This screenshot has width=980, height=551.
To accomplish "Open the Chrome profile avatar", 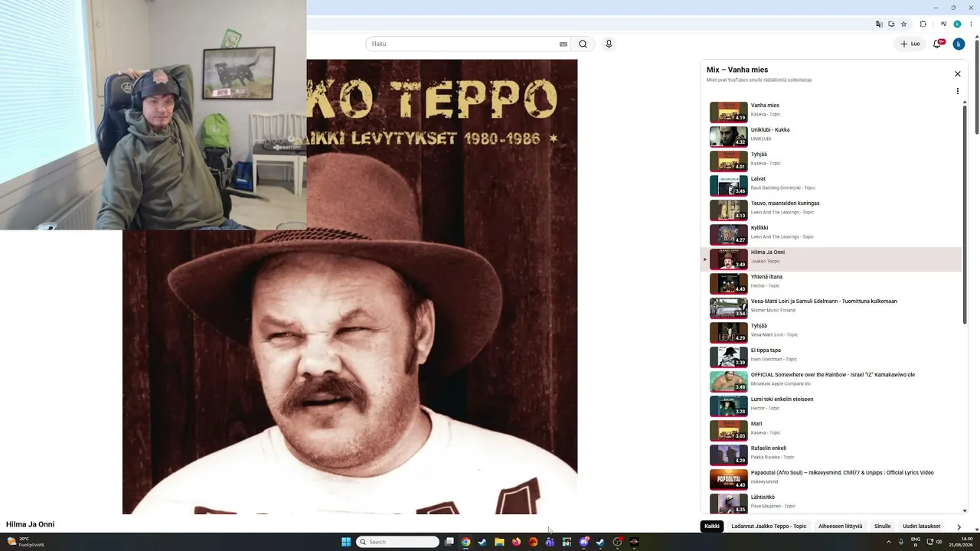I will click(x=957, y=24).
